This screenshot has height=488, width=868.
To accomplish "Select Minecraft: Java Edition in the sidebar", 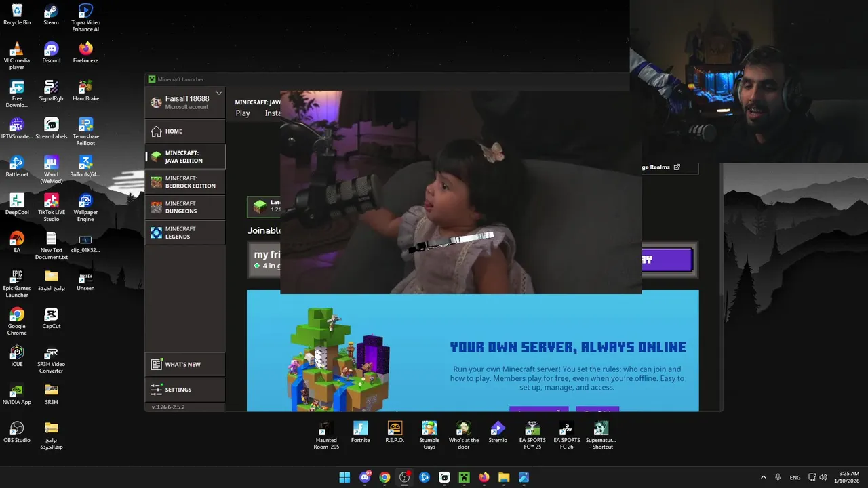I will coord(185,157).
